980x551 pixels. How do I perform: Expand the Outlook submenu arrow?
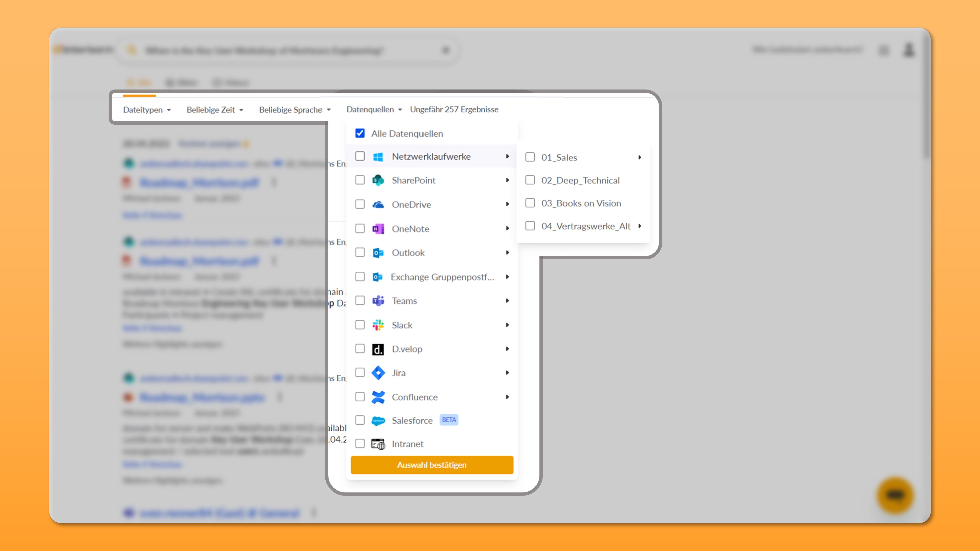coord(507,252)
